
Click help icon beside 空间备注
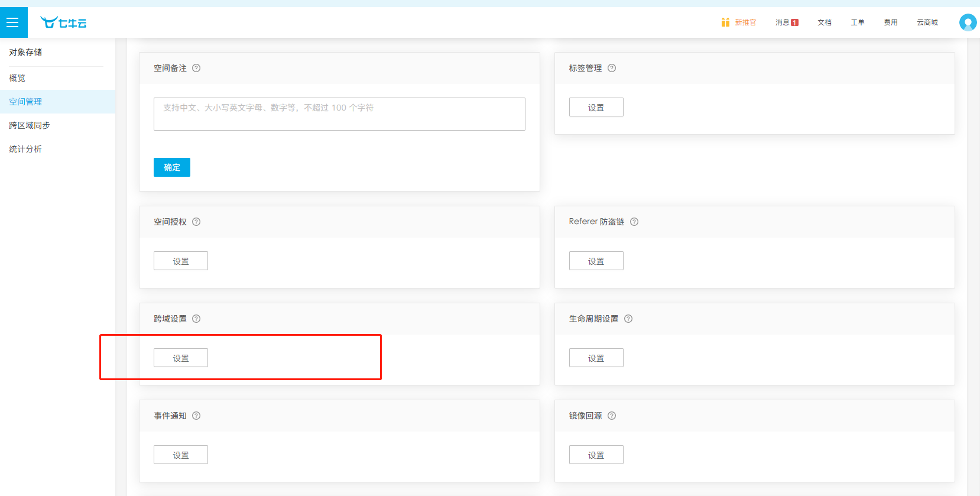(196, 68)
